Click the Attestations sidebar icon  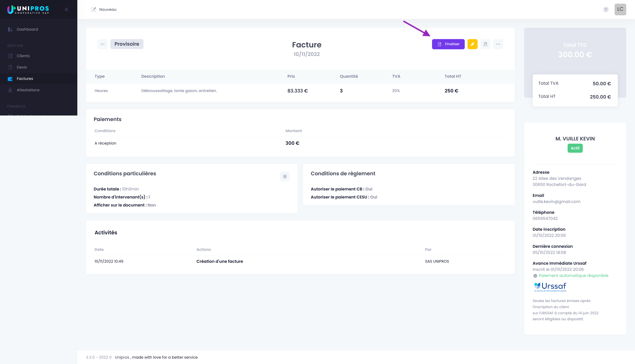[x=10, y=90]
